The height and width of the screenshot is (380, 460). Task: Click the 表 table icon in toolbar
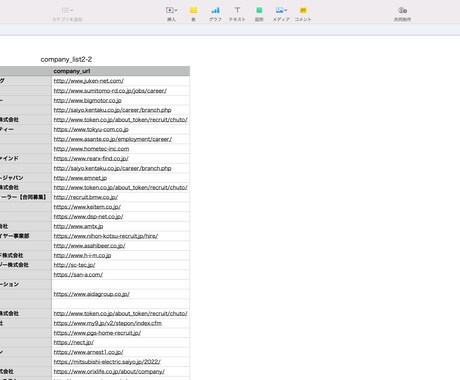click(193, 11)
